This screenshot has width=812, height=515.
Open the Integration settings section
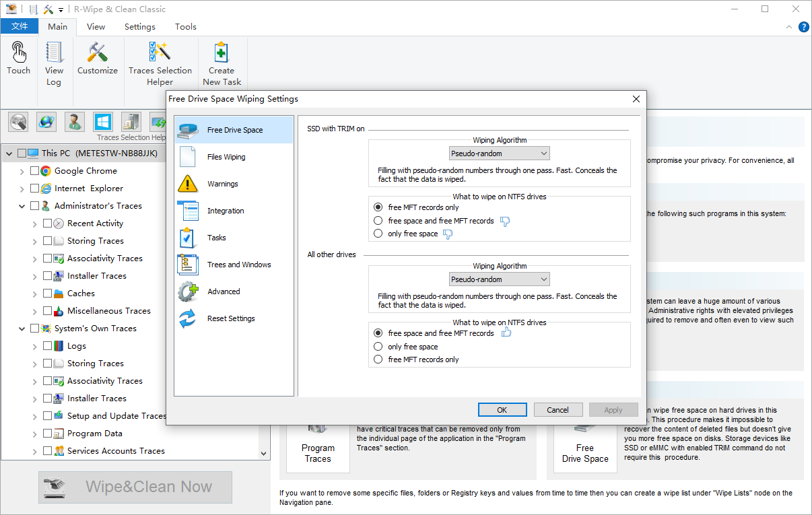click(x=226, y=211)
